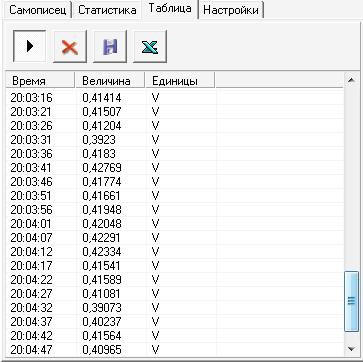Image resolution: width=363 pixels, height=362 pixels.
Task: Select the last row 20:04:47
Action: coord(174,350)
